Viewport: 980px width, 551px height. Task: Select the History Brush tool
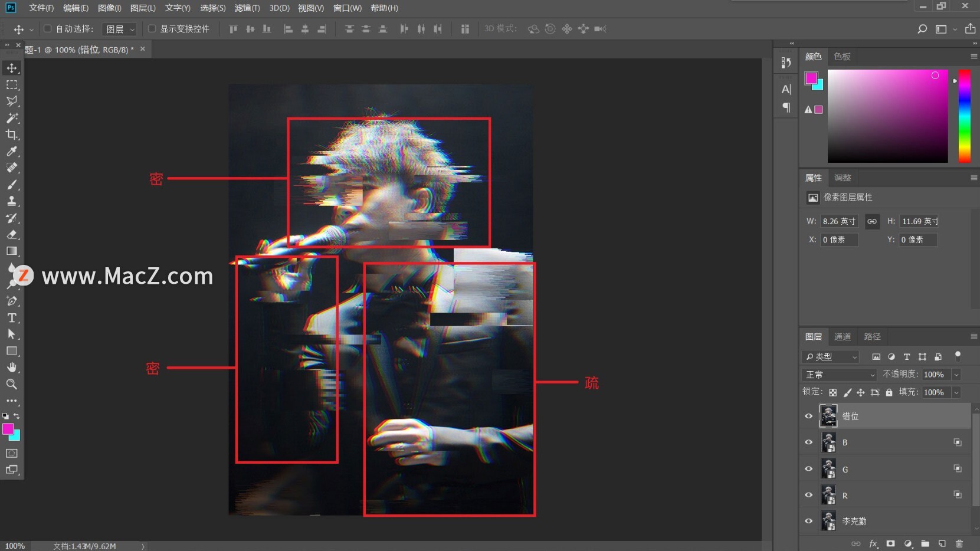[12, 218]
